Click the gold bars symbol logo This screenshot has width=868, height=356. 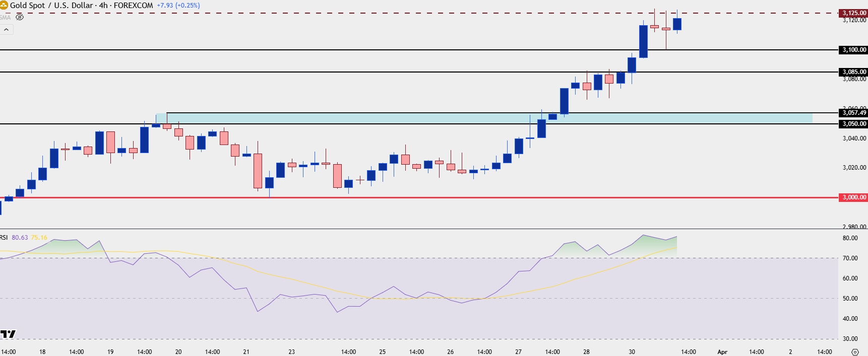coord(4,6)
